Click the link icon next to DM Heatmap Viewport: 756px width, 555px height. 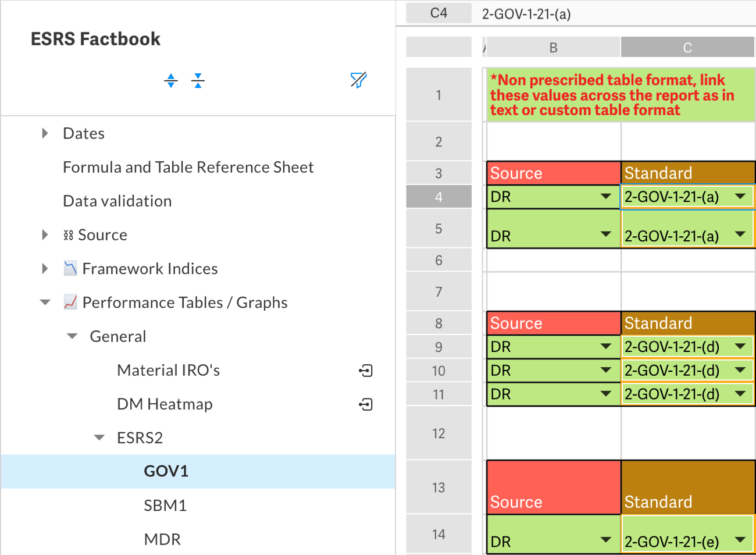click(366, 404)
